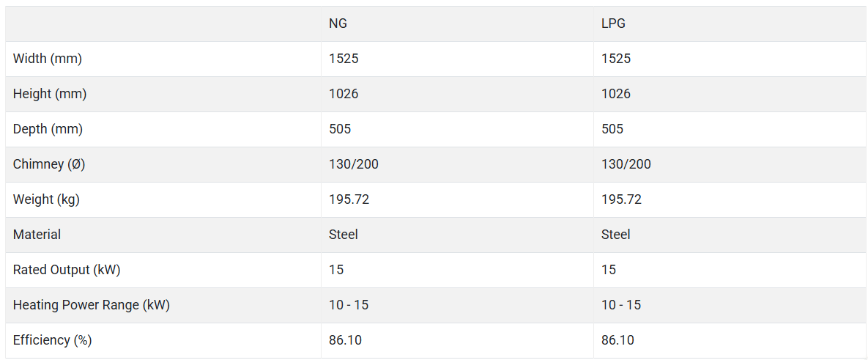Select NG efficiency value 86.10
This screenshot has width=868, height=360.
pos(346,341)
